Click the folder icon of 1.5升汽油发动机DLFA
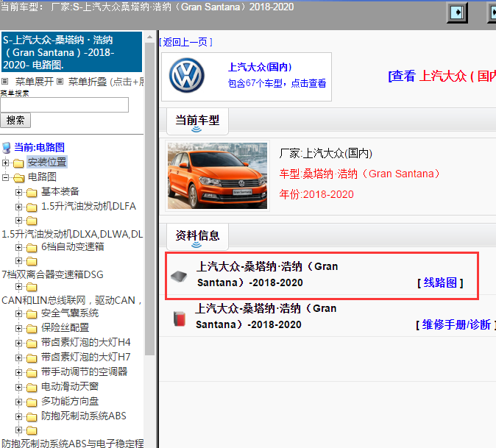This screenshot has height=448, width=496. [32, 207]
